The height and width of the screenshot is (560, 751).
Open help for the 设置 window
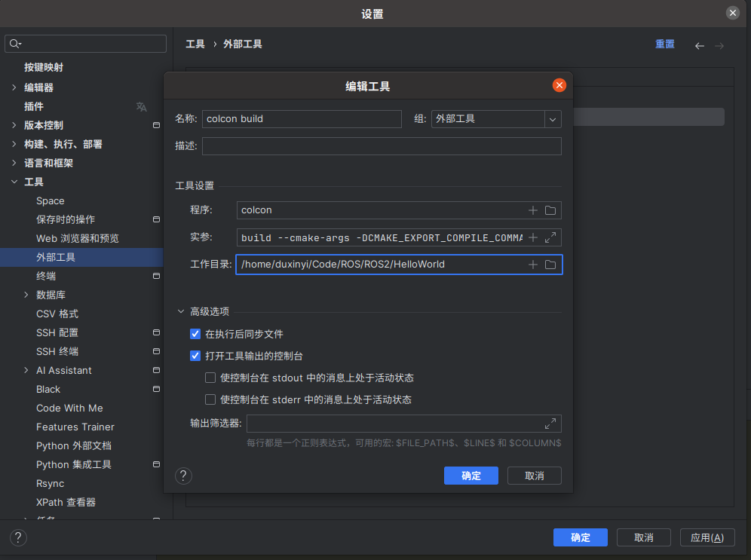18,537
